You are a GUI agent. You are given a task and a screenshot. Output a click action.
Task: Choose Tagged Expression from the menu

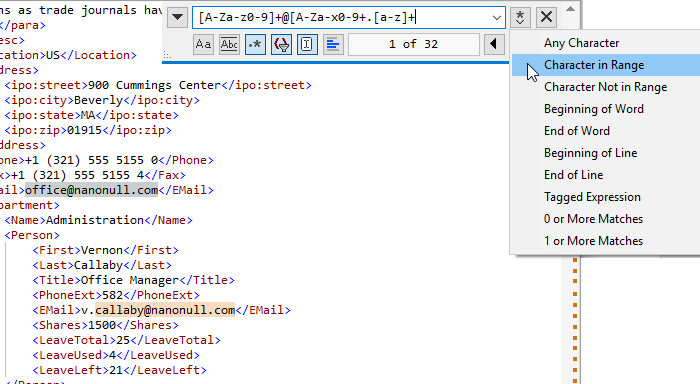tap(605, 197)
